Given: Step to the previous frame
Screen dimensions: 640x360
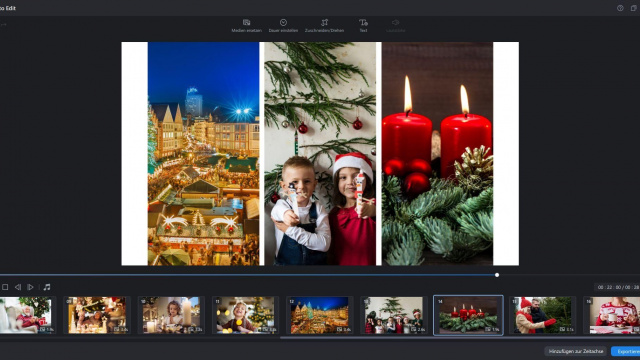Looking at the screenshot, I should (18, 287).
